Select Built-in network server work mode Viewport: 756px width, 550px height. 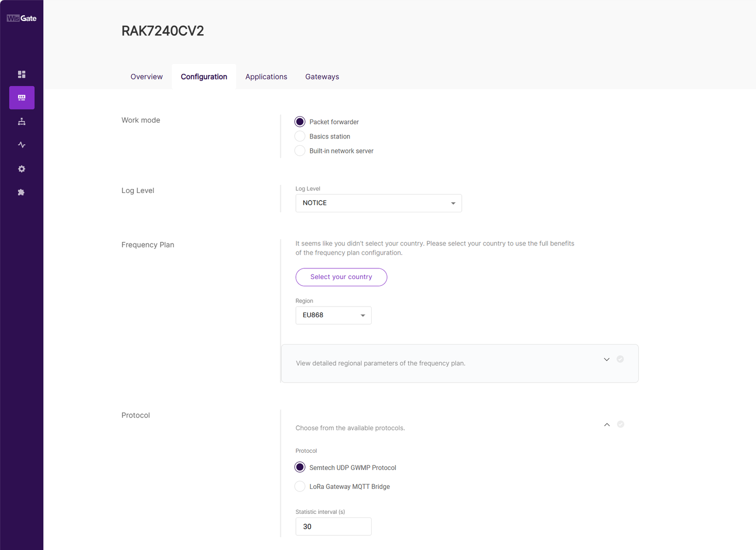(x=300, y=151)
